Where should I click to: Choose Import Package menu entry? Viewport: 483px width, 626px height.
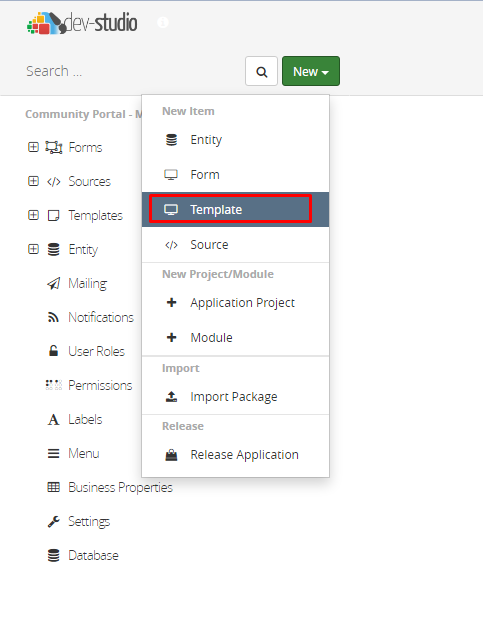pos(236,396)
